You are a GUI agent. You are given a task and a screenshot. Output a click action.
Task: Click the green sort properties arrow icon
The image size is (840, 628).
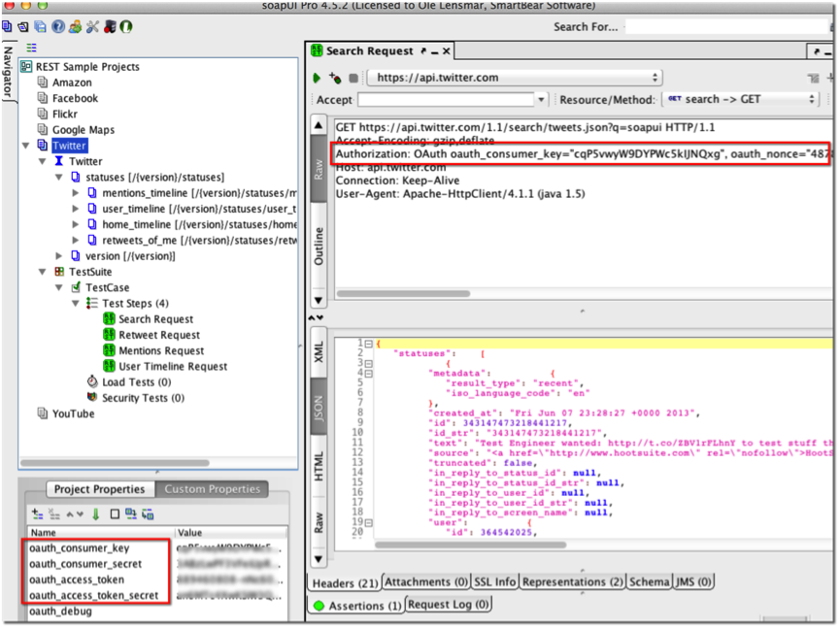[96, 514]
